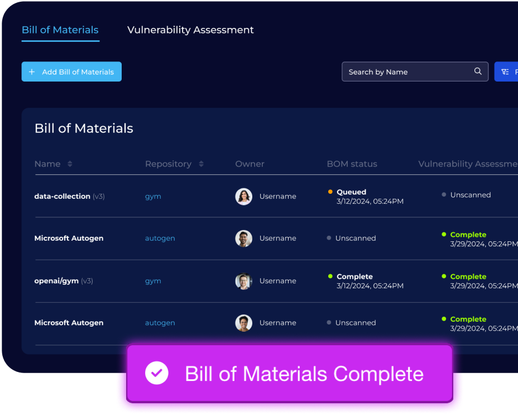
Task: Click the orange Queued status dot for data-collection
Action: (330, 192)
